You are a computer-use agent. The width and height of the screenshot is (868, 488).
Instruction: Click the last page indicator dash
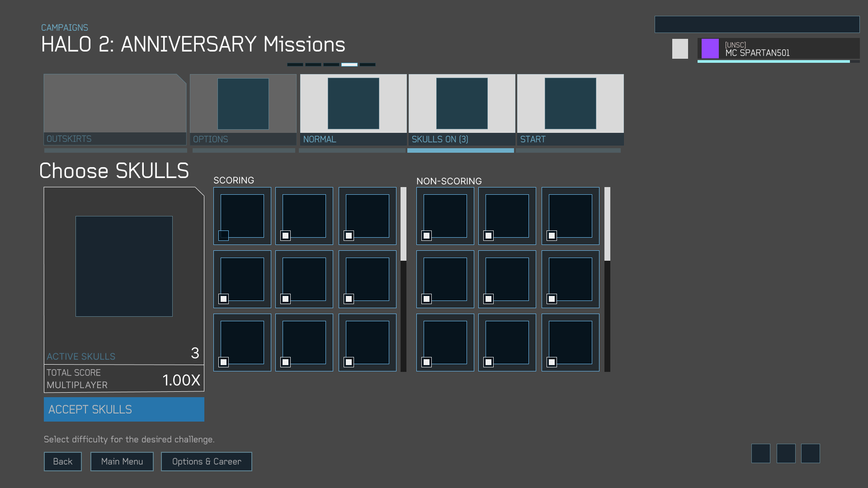pos(368,65)
